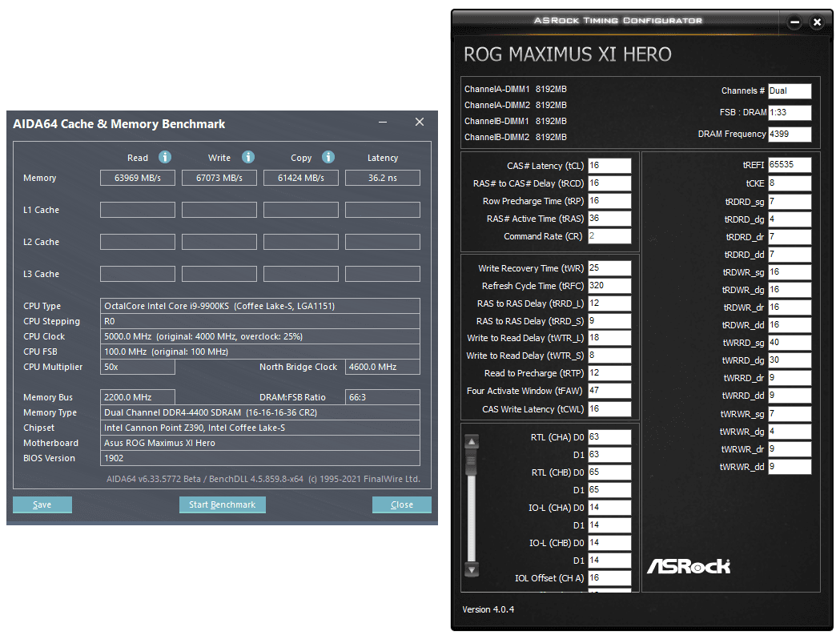This screenshot has width=840, height=639.
Task: Click the IO-L (CHA) D0 field
Action: 609,507
